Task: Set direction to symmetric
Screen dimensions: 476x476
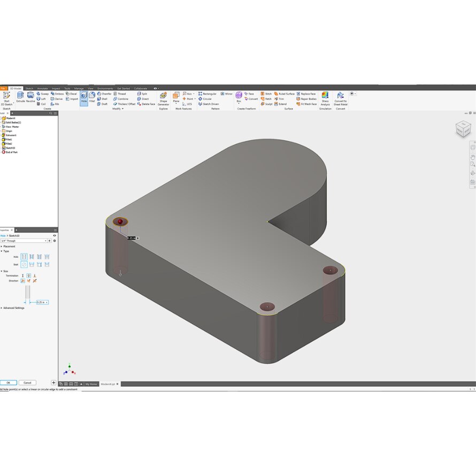Action: tap(35, 281)
